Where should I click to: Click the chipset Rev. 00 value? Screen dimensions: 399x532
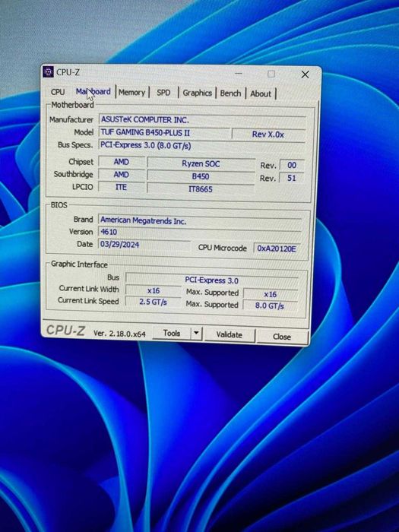click(292, 165)
